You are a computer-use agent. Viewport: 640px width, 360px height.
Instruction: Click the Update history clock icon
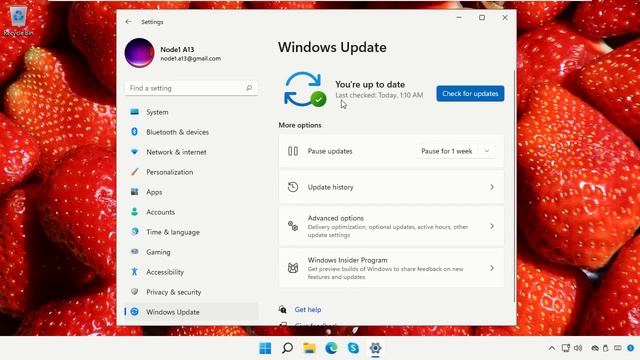(293, 187)
